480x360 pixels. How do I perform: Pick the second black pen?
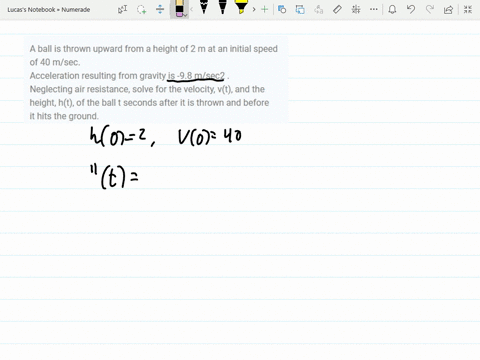pyautogui.click(x=222, y=7)
